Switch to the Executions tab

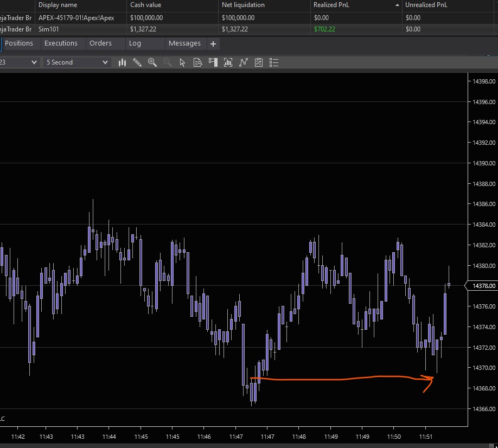[61, 43]
